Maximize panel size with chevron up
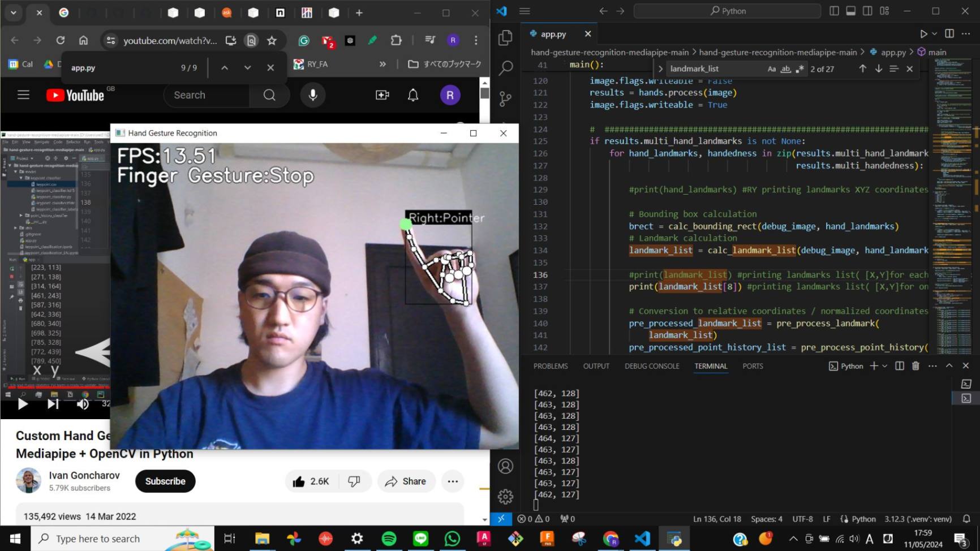Viewport: 980px width, 551px height. pyautogui.click(x=949, y=366)
